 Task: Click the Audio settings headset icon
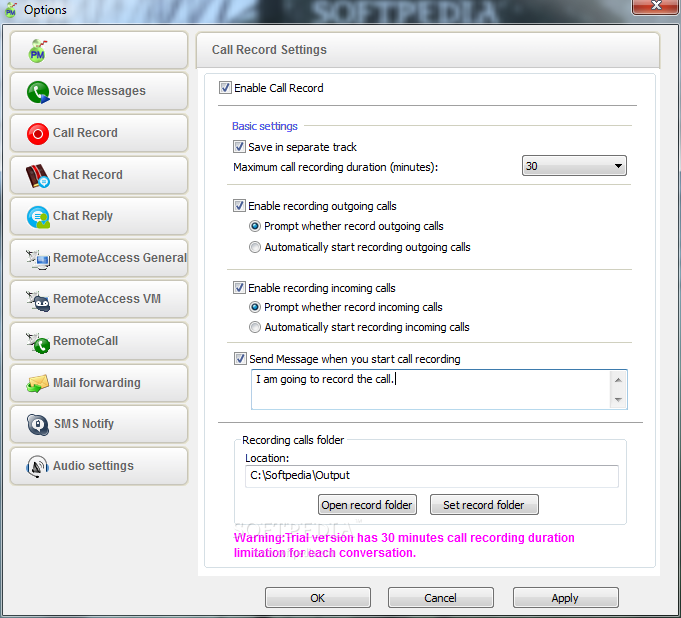(x=37, y=466)
